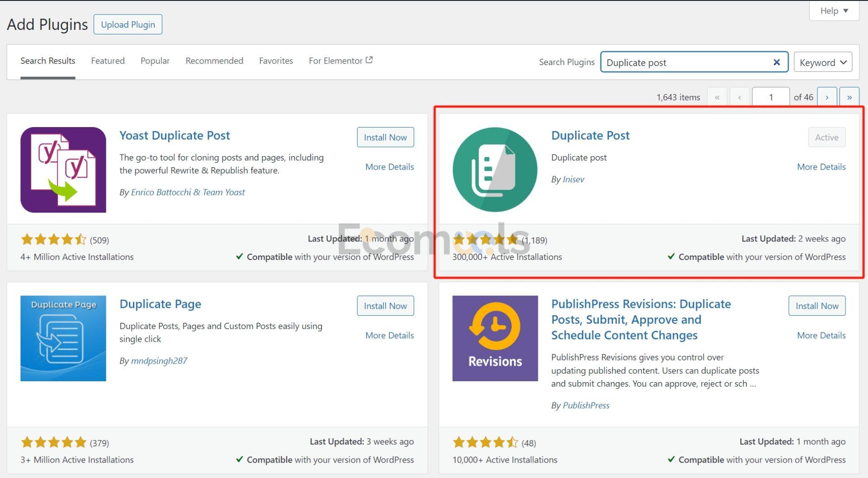Screen dimensions: 868x478
Task: Click the Active button on Duplicate Post
Action: click(826, 137)
